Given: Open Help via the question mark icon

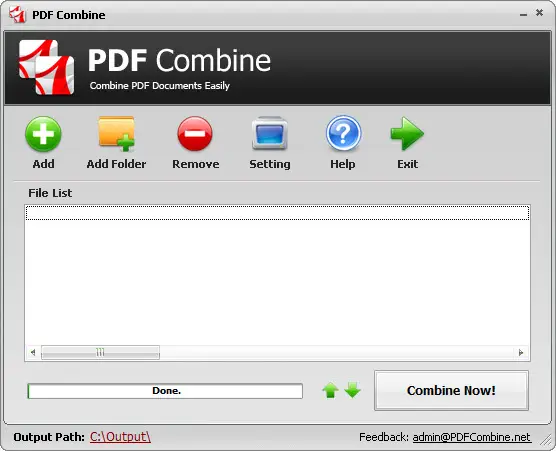Looking at the screenshot, I should [343, 133].
